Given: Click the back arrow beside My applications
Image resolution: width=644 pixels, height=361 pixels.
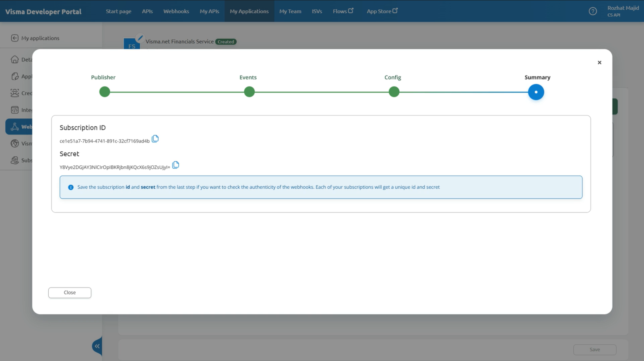Looking at the screenshot, I should coord(15,38).
